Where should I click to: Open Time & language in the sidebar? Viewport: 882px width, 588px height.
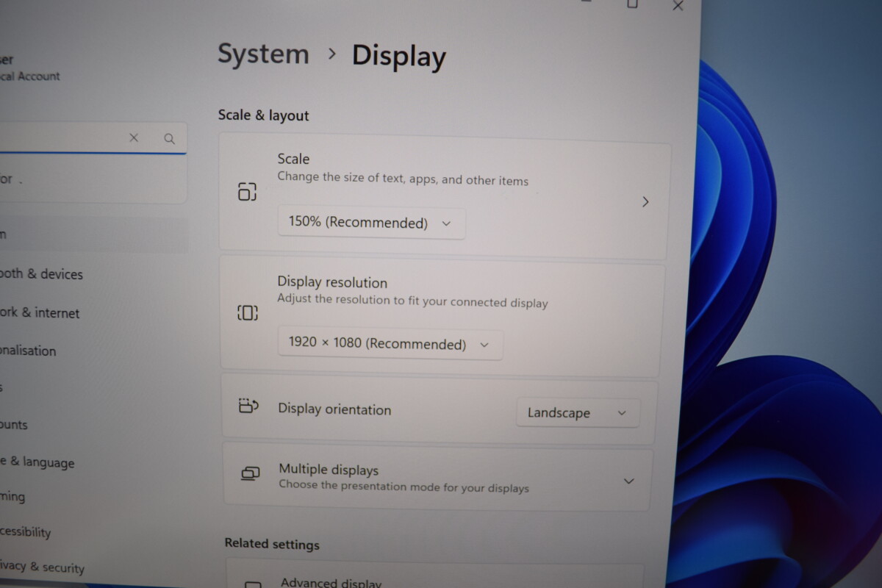[x=37, y=462]
